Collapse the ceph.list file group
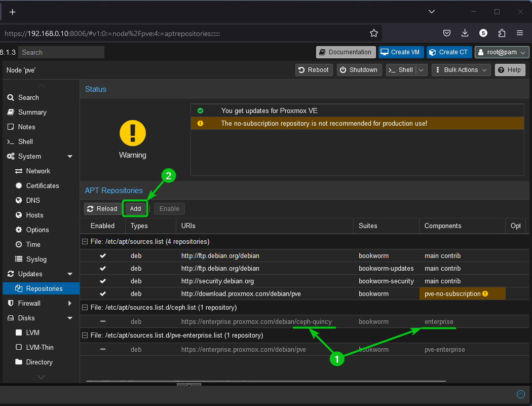532x406 pixels. pos(85,308)
